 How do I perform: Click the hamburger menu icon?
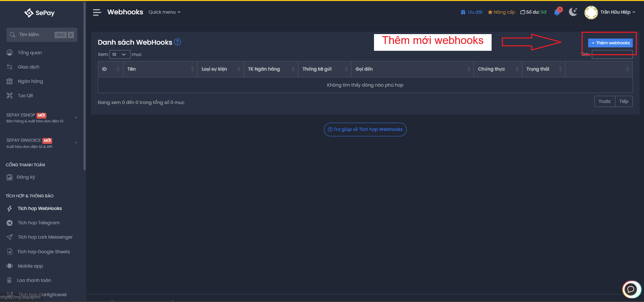click(97, 13)
